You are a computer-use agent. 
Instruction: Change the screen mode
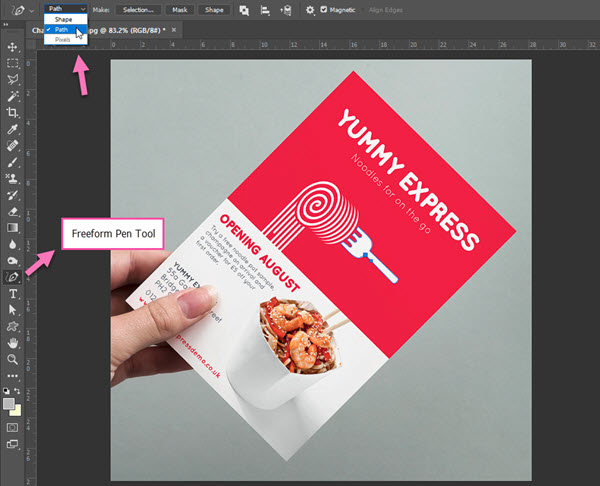pyautogui.click(x=12, y=444)
